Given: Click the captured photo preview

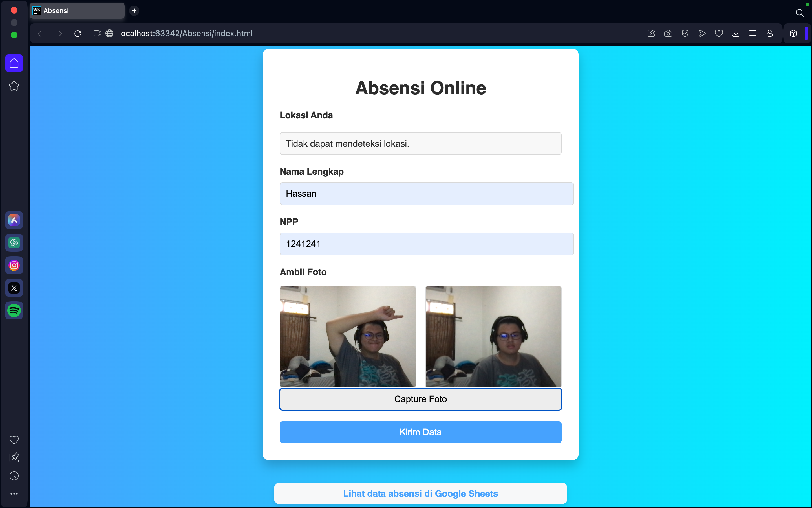Looking at the screenshot, I should pos(493,336).
